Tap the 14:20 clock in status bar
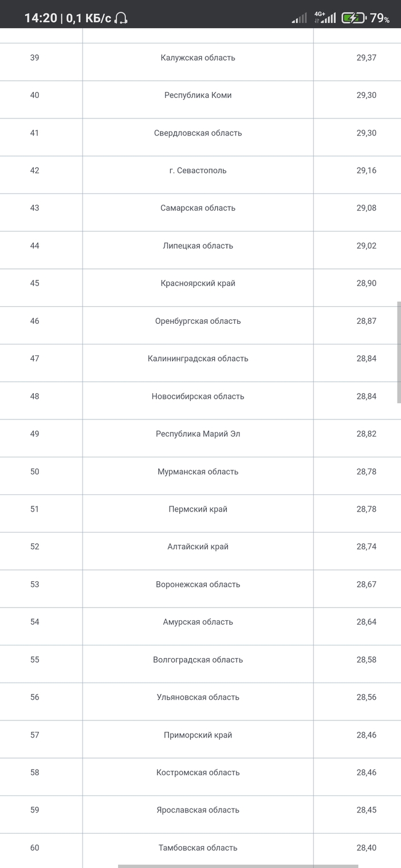 click(40, 18)
